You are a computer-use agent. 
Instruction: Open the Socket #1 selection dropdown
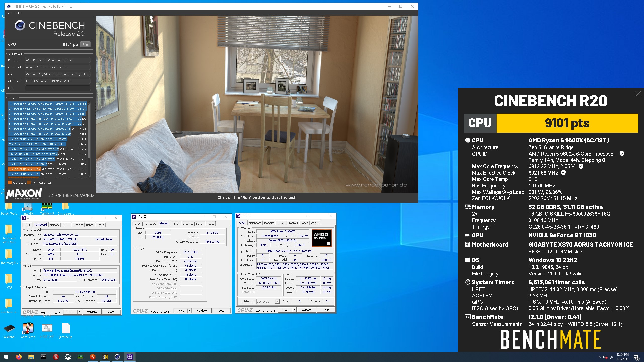click(x=268, y=301)
